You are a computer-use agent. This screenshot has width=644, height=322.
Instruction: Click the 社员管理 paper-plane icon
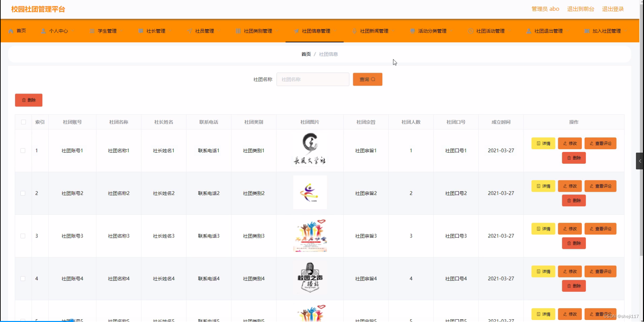pyautogui.click(x=190, y=31)
